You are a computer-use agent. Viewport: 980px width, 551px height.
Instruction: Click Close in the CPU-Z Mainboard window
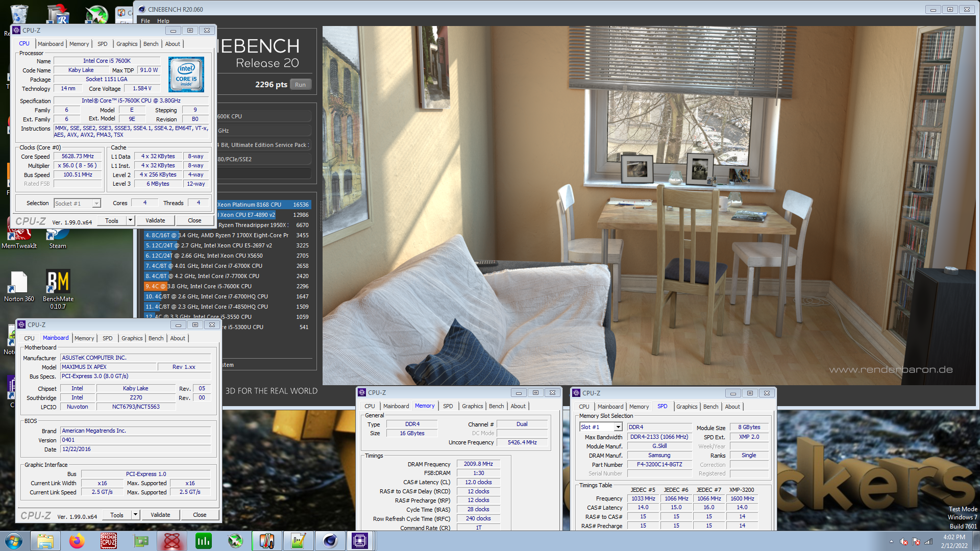point(200,515)
